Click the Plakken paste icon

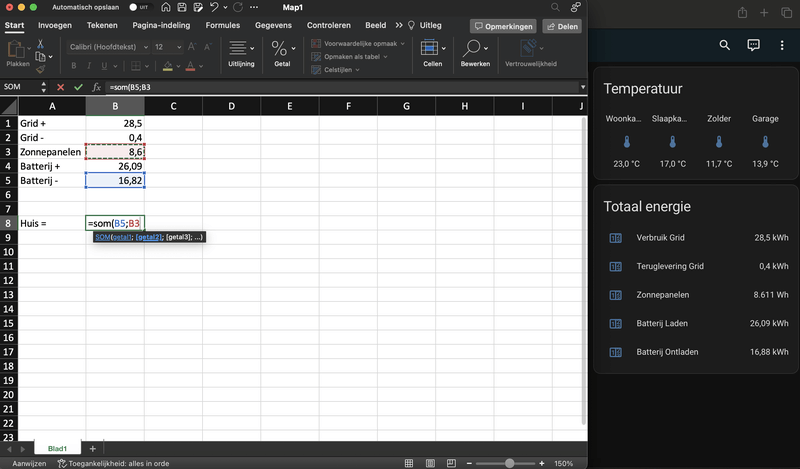coord(16,50)
